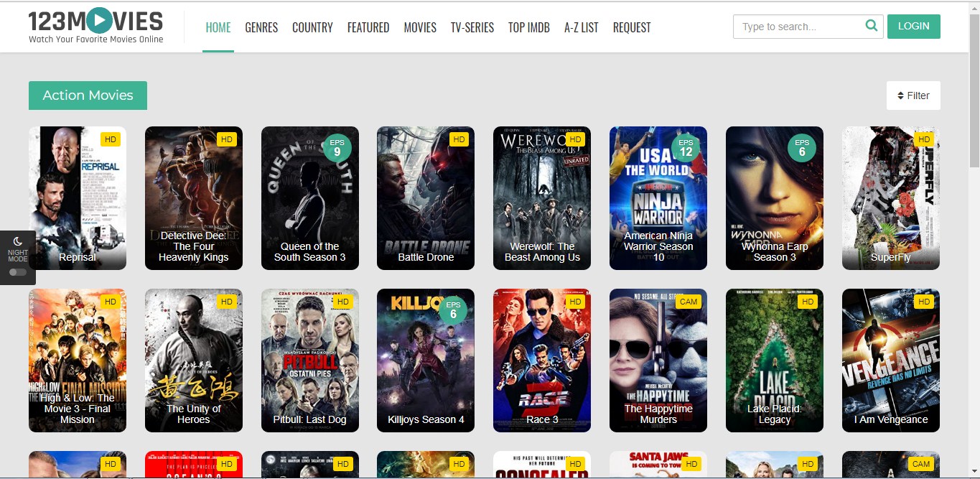Image resolution: width=980 pixels, height=479 pixels.
Task: Open the Home tab
Action: point(218,27)
